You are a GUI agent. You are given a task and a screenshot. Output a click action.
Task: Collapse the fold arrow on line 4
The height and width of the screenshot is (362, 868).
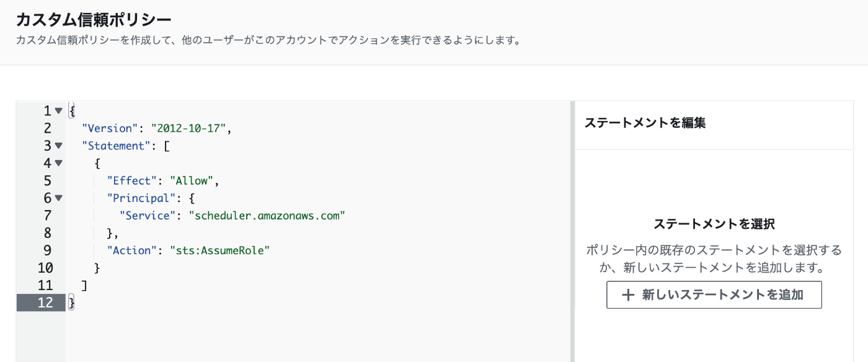[58, 163]
